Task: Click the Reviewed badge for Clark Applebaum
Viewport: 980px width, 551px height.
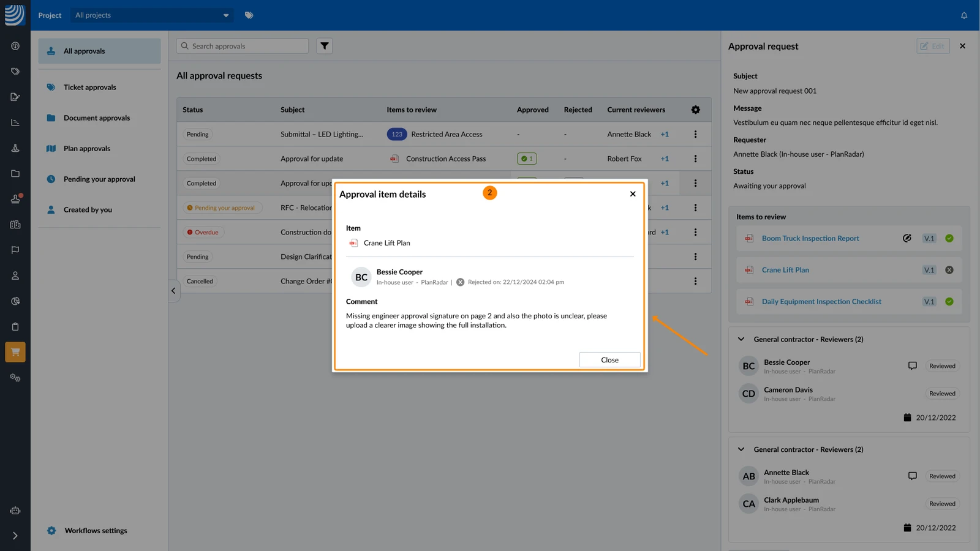Action: [942, 504]
